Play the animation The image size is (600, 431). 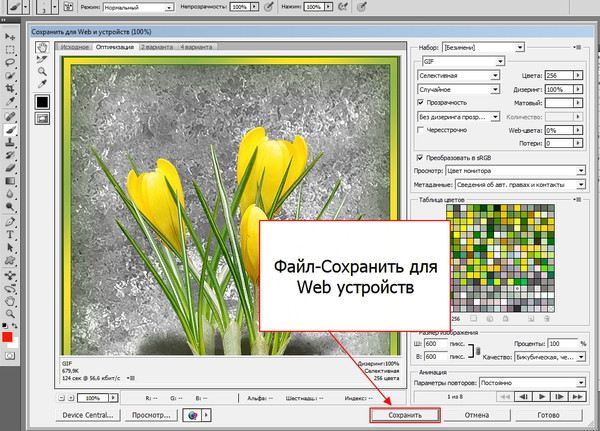[541, 397]
